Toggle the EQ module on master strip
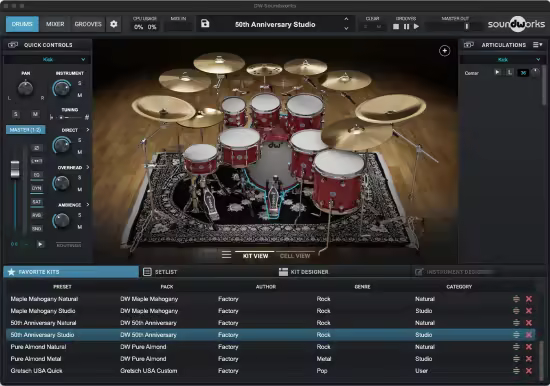This screenshot has width=550, height=386. click(36, 175)
